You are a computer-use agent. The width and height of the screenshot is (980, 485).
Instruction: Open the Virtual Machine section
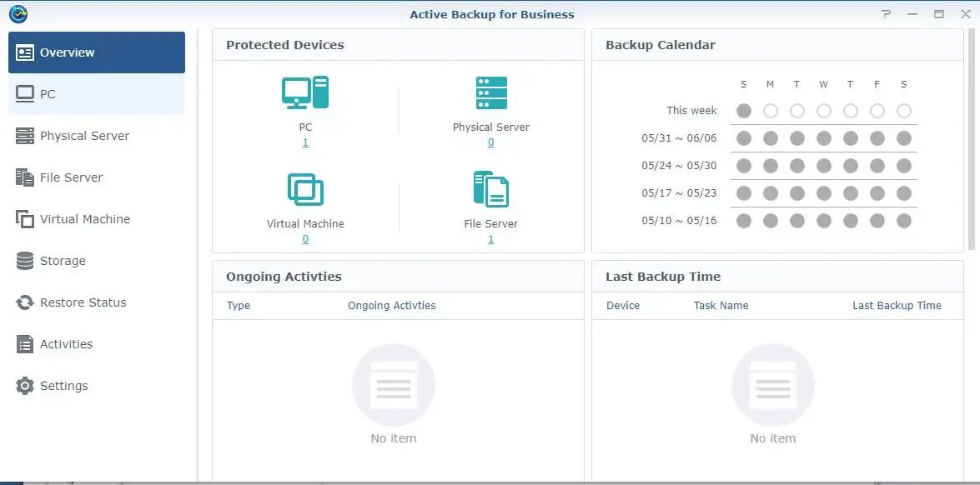pos(97,219)
